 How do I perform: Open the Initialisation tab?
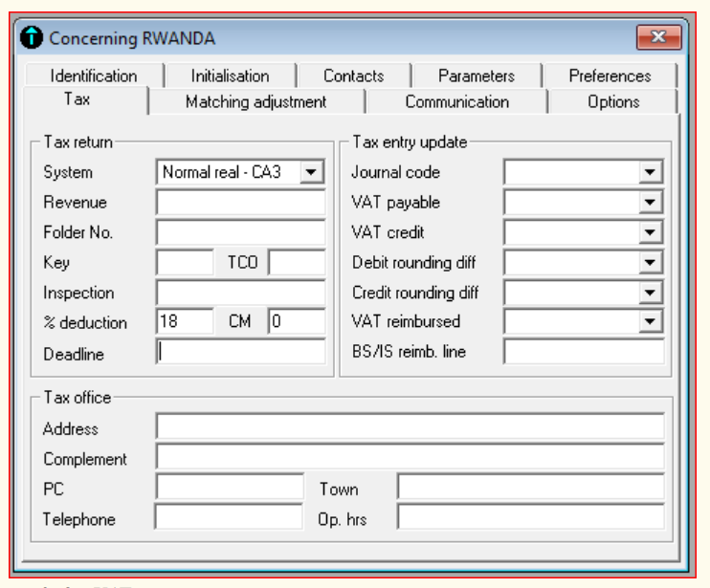click(x=230, y=76)
